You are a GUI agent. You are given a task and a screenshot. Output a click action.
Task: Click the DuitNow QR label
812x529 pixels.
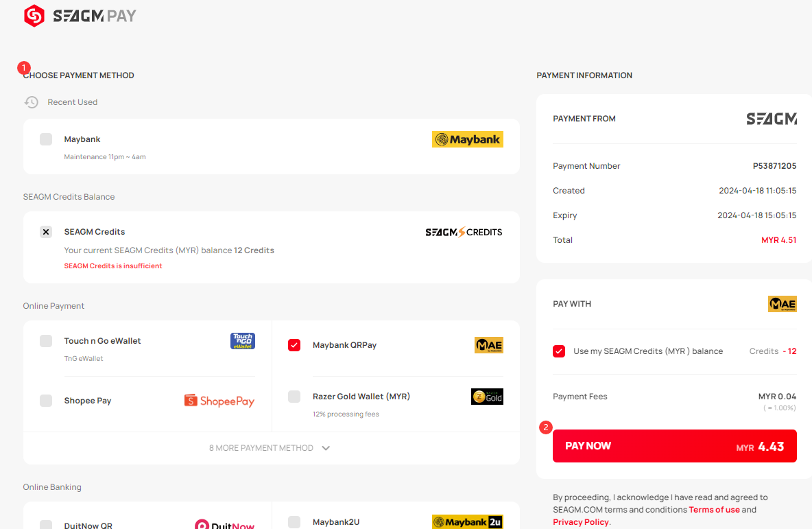point(88,526)
